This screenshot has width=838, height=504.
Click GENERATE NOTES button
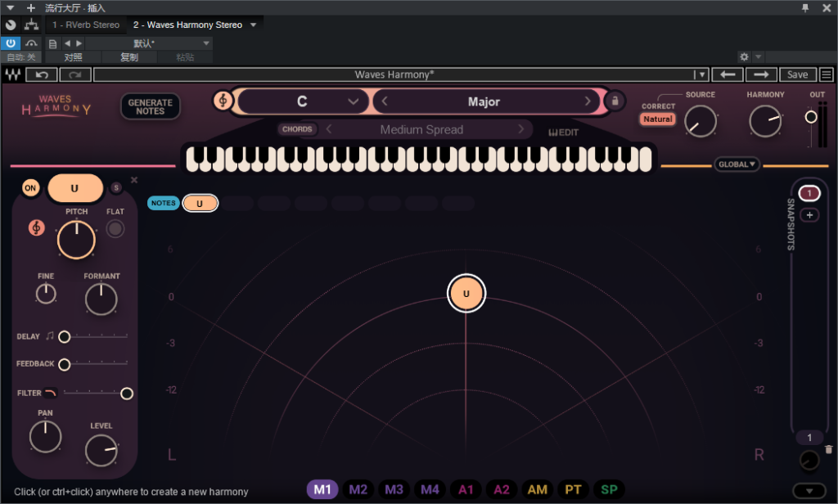151,106
